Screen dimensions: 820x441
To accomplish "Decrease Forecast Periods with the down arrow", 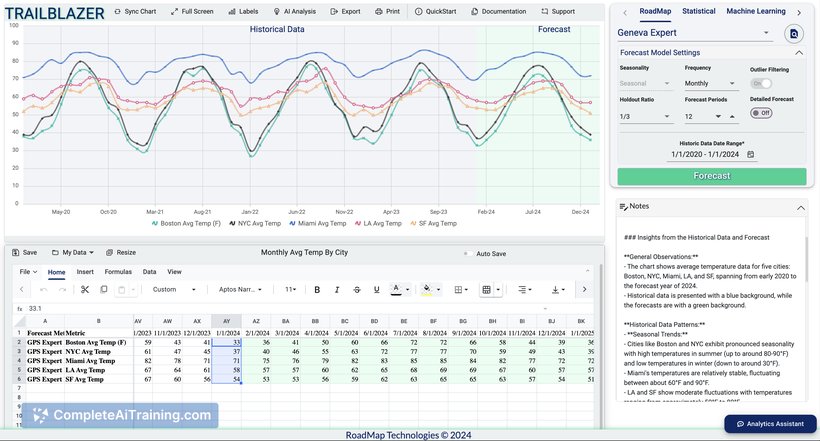I will tap(718, 117).
